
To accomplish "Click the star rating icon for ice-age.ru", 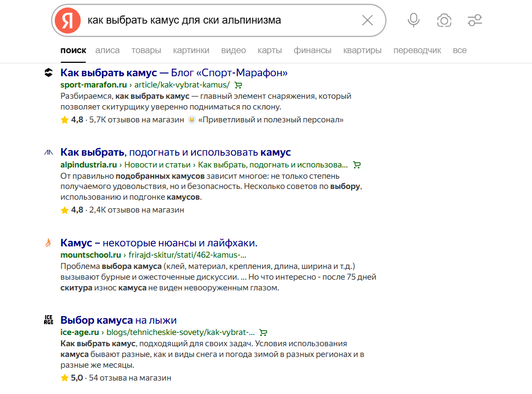I will pyautogui.click(x=64, y=377).
